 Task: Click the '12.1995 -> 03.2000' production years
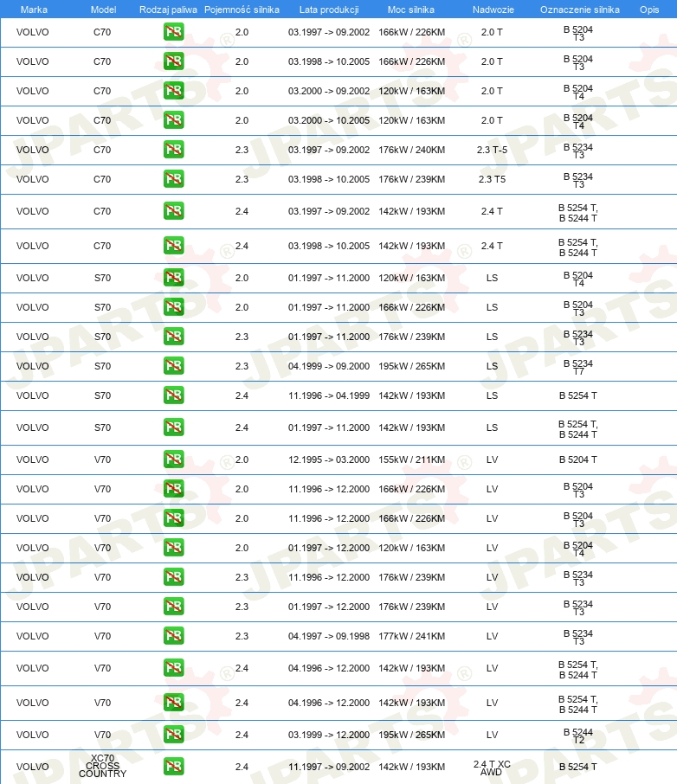329,459
